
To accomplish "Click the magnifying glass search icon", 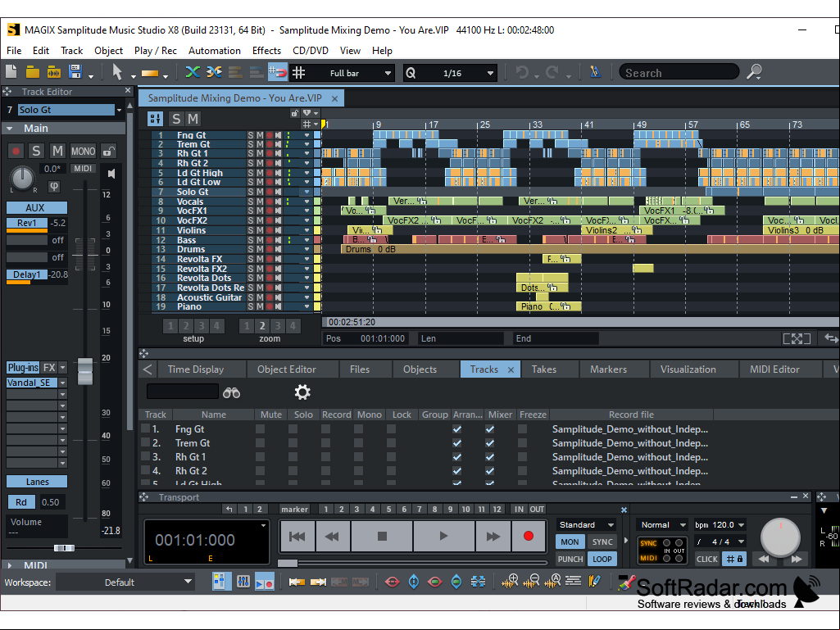I will pos(754,72).
